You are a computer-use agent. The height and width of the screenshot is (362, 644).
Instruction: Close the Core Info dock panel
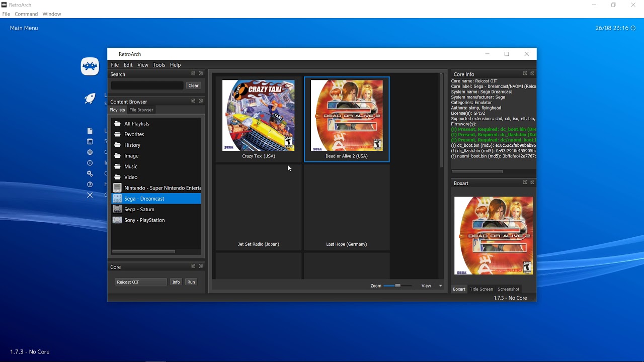tap(533, 73)
